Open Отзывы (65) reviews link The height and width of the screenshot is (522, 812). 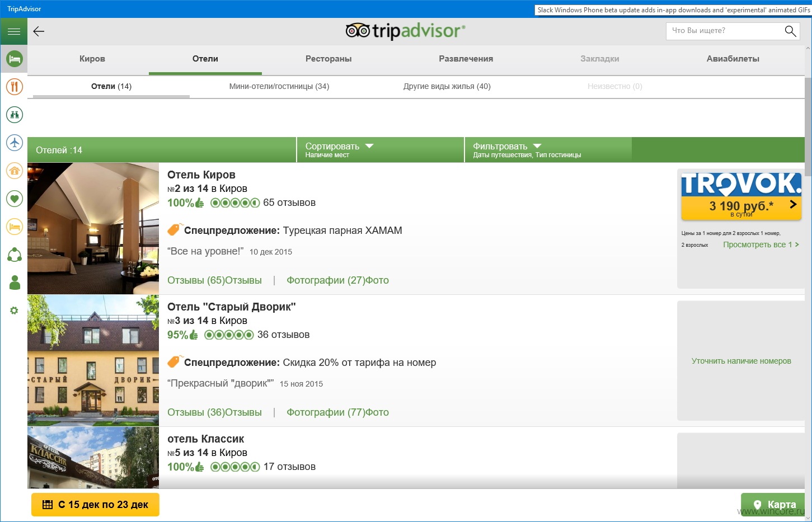tap(214, 280)
